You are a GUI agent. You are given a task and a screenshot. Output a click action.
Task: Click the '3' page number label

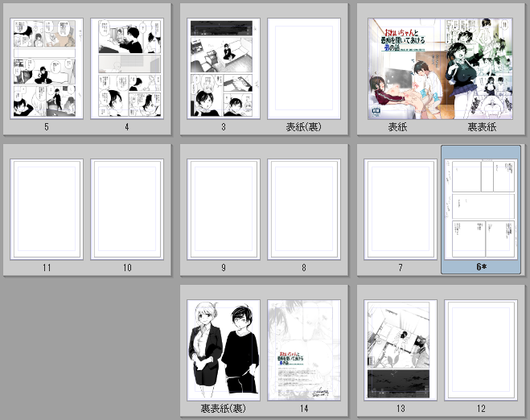pyautogui.click(x=224, y=127)
